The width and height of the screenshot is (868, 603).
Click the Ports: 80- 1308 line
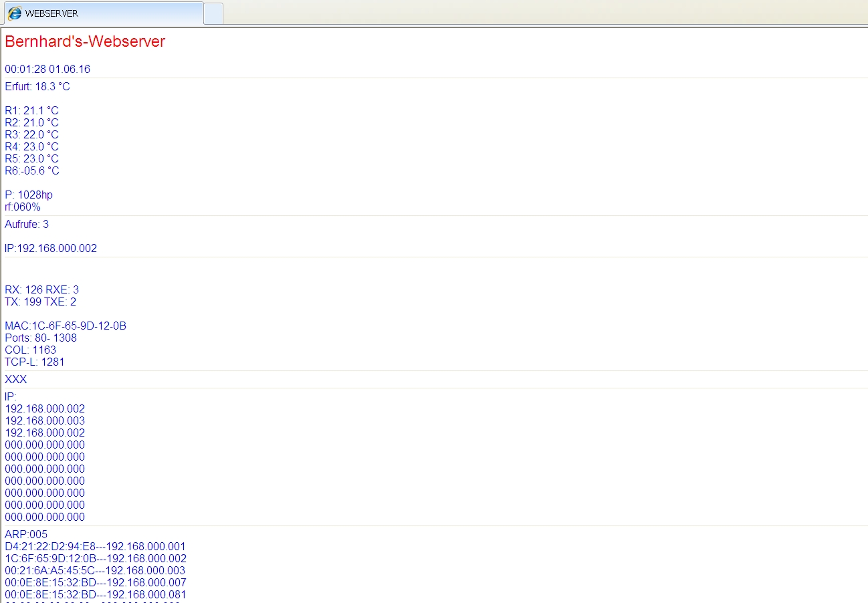click(x=41, y=338)
